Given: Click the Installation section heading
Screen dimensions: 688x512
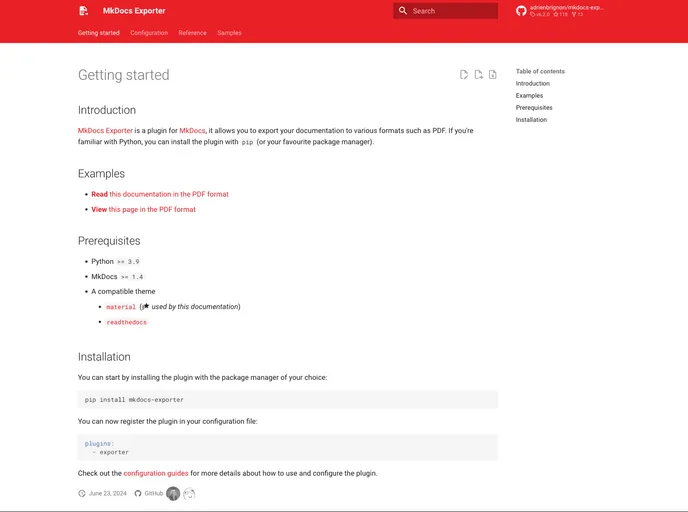Looking at the screenshot, I should 104,357.
